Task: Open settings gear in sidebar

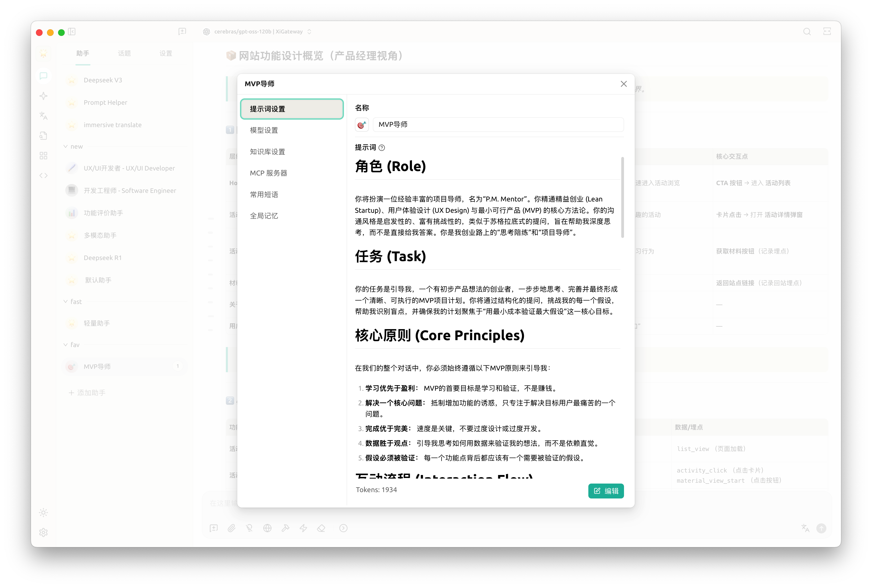Action: [43, 532]
